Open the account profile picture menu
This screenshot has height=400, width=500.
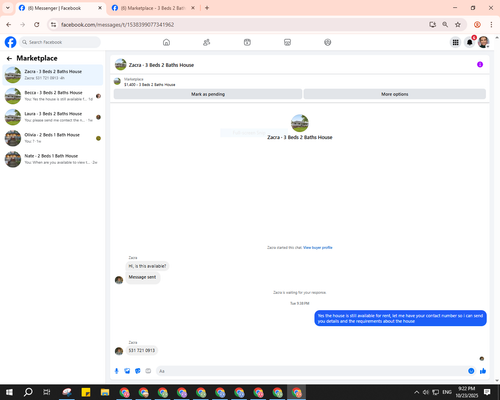click(484, 42)
